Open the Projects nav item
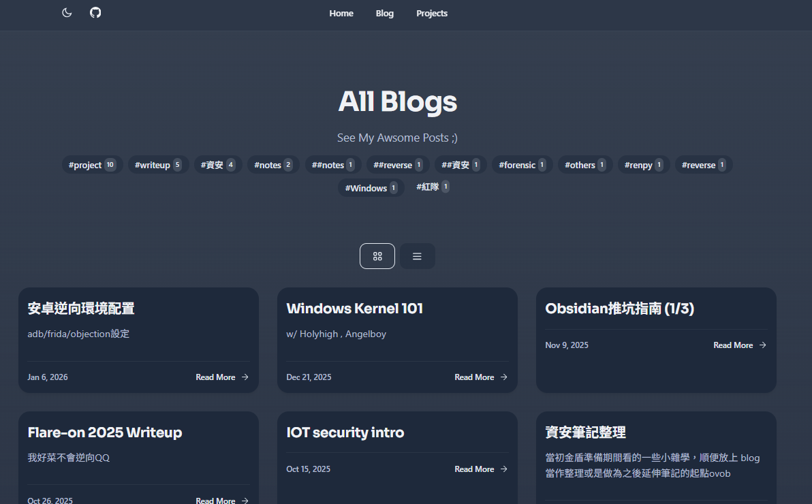This screenshot has height=504, width=812. click(x=432, y=14)
